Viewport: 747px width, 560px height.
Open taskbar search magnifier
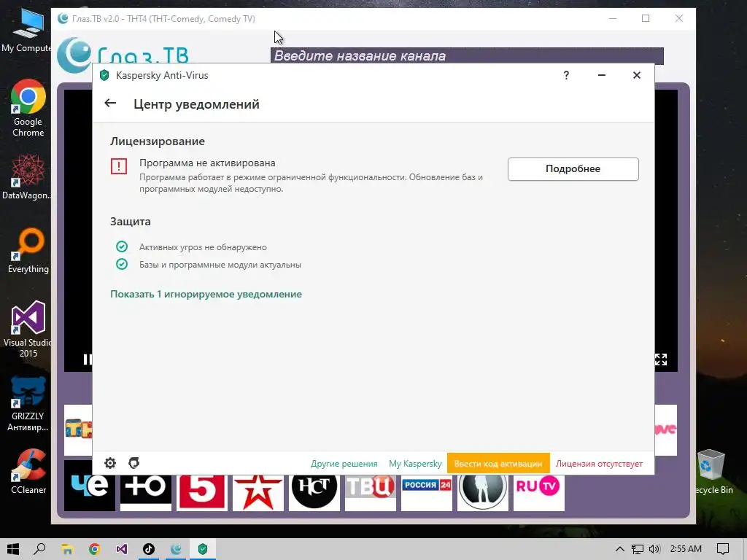tap(40, 549)
